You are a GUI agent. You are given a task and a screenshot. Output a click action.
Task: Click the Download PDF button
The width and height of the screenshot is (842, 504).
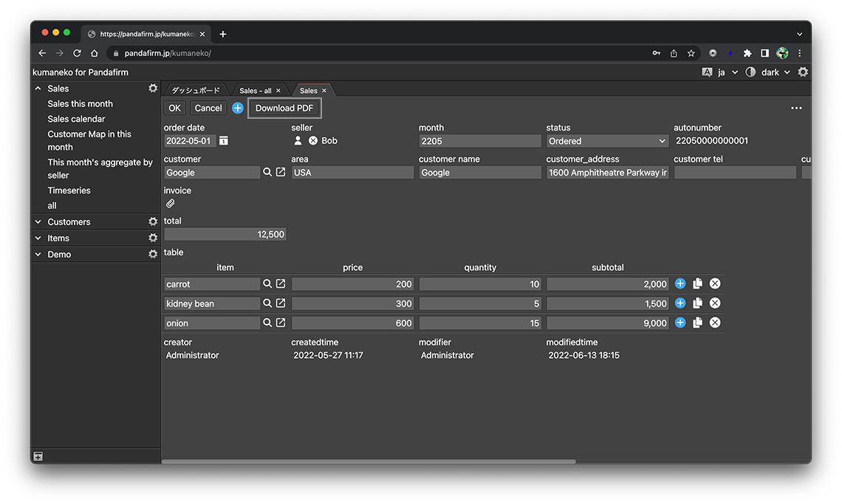284,108
